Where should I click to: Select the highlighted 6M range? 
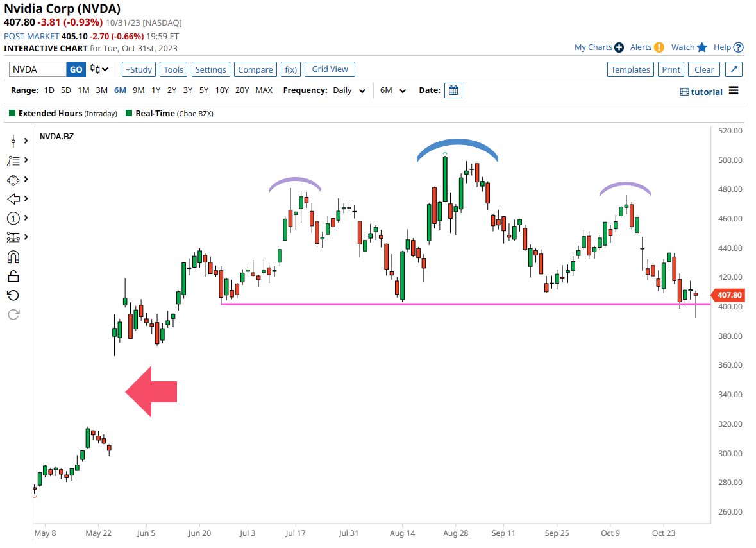(120, 90)
